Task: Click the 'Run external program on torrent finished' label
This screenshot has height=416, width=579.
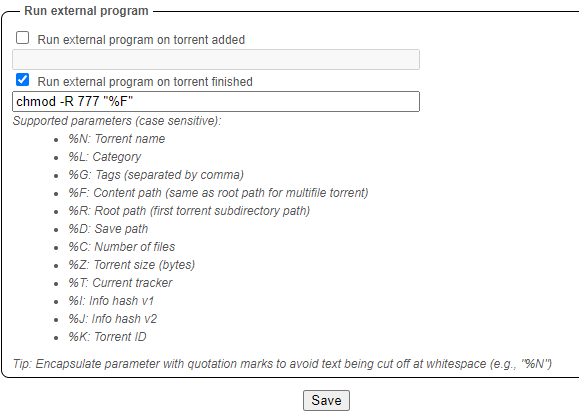Action: pyautogui.click(x=145, y=82)
